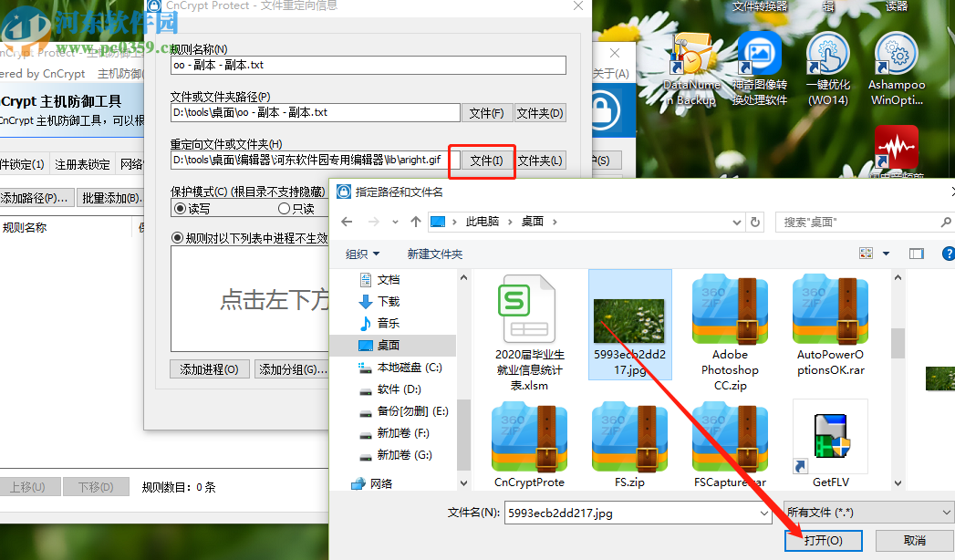Select the 读写 protection mode radio button
The image size is (955, 560).
click(x=181, y=209)
